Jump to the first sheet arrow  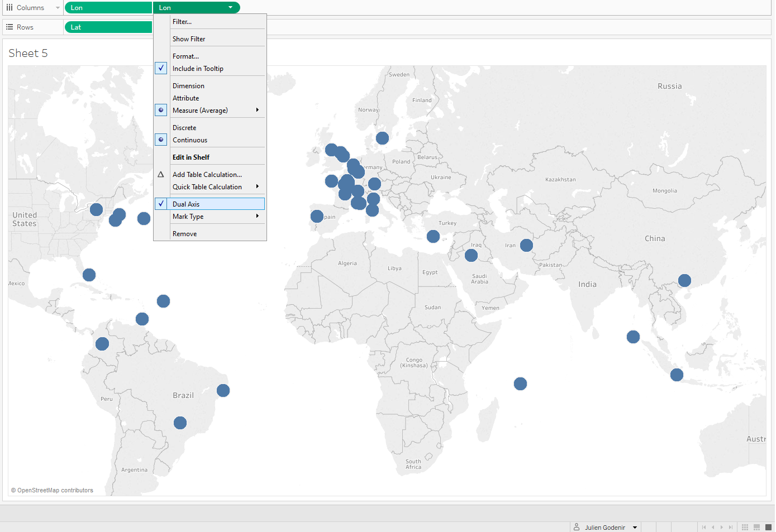704,528
